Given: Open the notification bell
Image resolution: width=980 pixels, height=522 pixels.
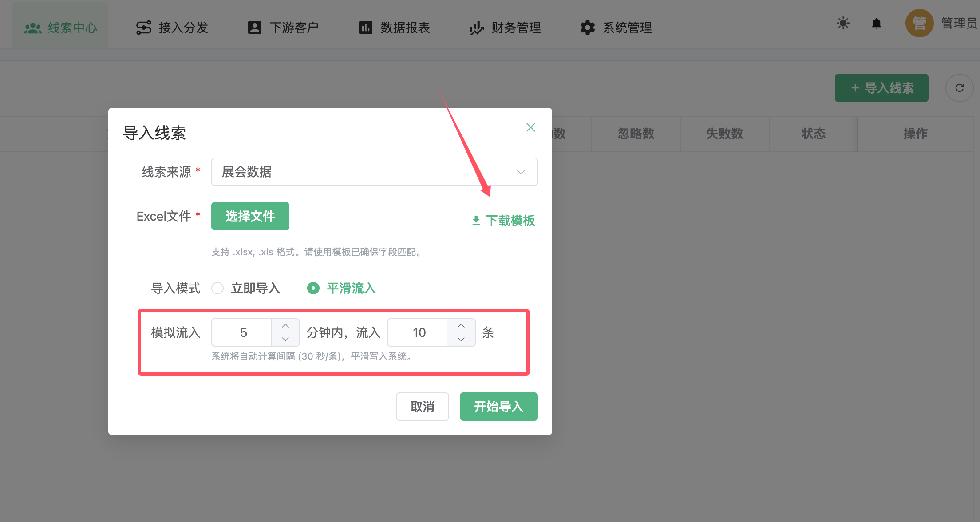Looking at the screenshot, I should point(876,23).
